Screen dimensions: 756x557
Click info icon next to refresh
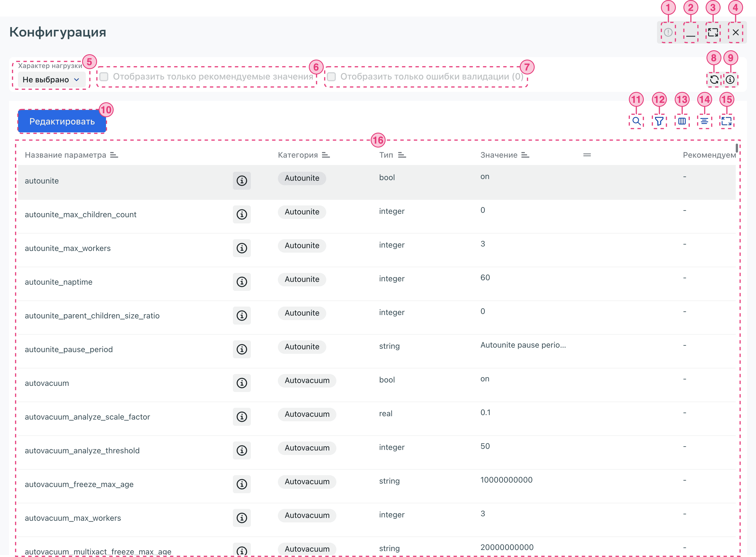730,80
